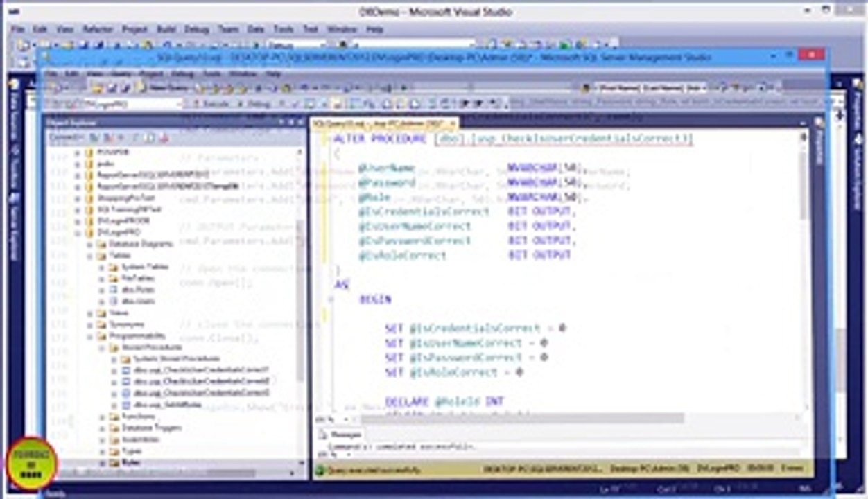Image resolution: width=868 pixels, height=499 pixels.
Task: Select the SQLTrainingDBTest database node
Action: point(123,209)
